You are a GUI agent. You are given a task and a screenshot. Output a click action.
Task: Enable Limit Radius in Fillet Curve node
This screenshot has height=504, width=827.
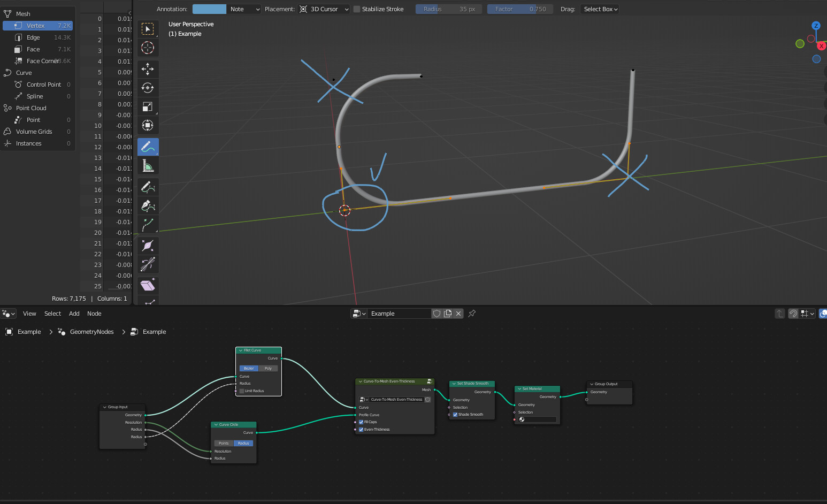pos(242,391)
